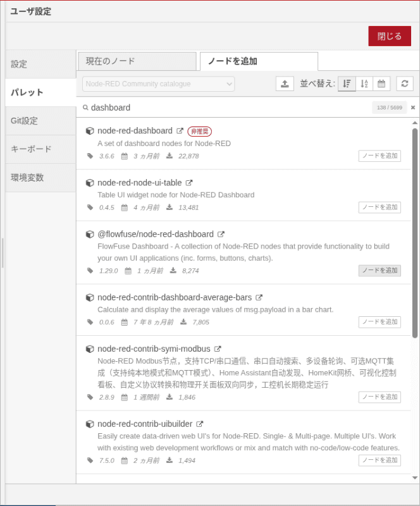Open node-red-dashboard external link icon
Screen dimensions: 420x506
180,131
